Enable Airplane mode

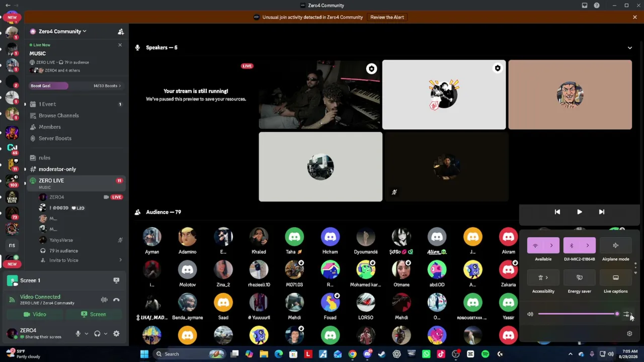[x=616, y=245]
